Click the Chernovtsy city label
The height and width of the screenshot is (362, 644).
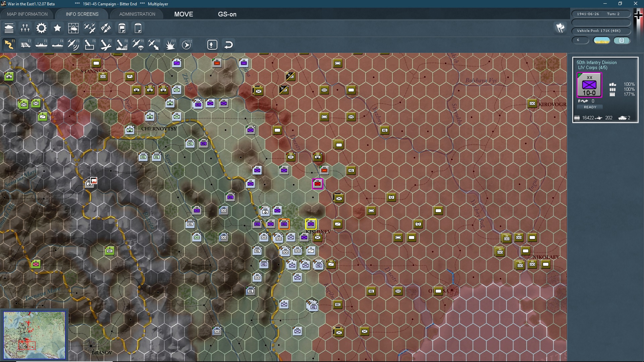click(x=159, y=129)
